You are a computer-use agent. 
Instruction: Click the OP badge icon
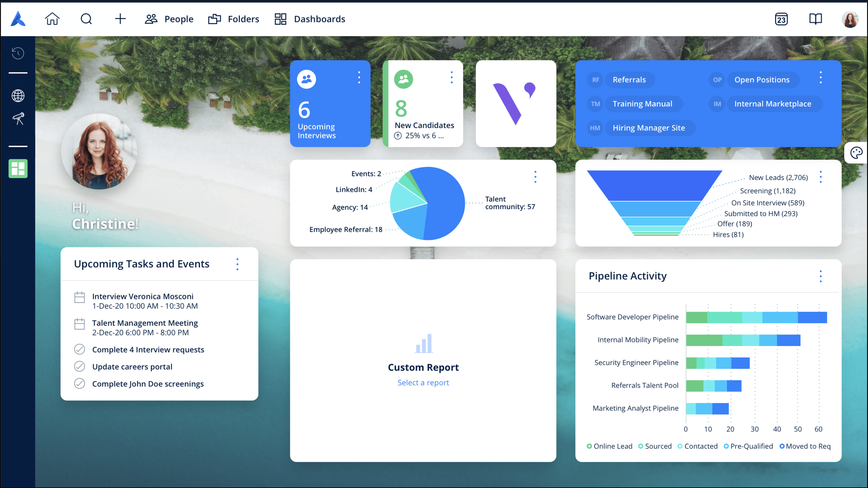717,80
